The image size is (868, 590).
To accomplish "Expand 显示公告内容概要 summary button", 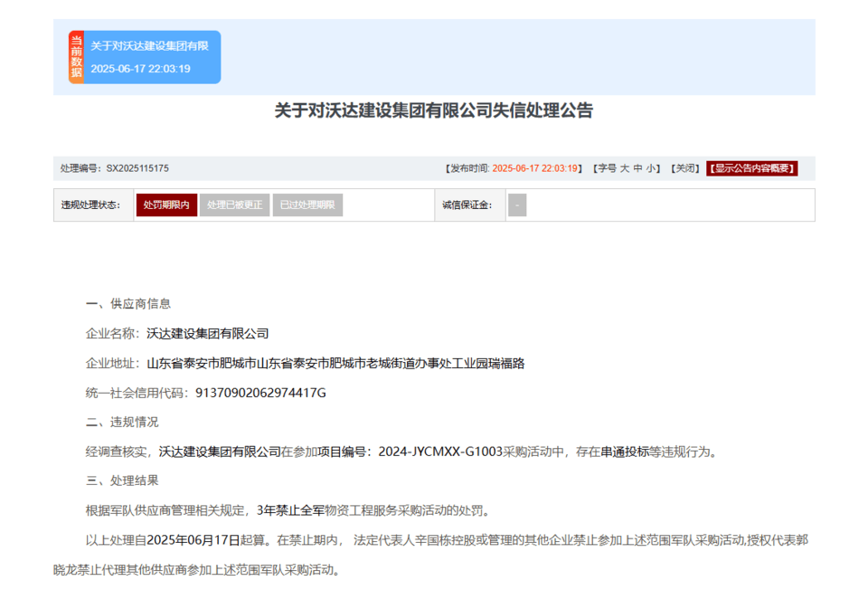I will coord(752,168).
